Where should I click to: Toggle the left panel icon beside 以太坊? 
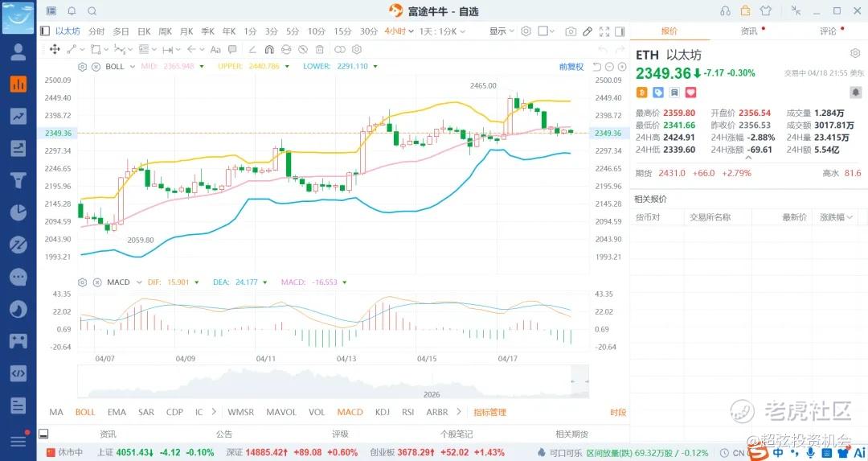coord(44,31)
